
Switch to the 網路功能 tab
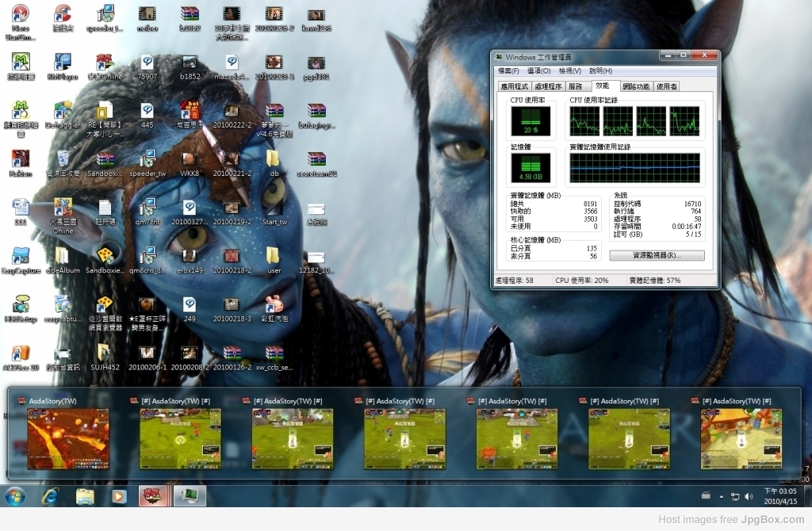coord(636,86)
